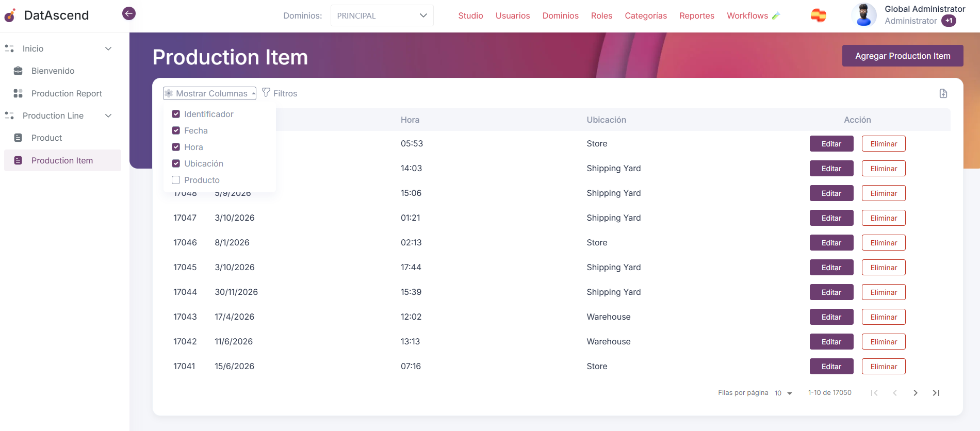Image resolution: width=980 pixels, height=431 pixels.
Task: Click the Mostrar Columnas selector
Action: (x=209, y=93)
